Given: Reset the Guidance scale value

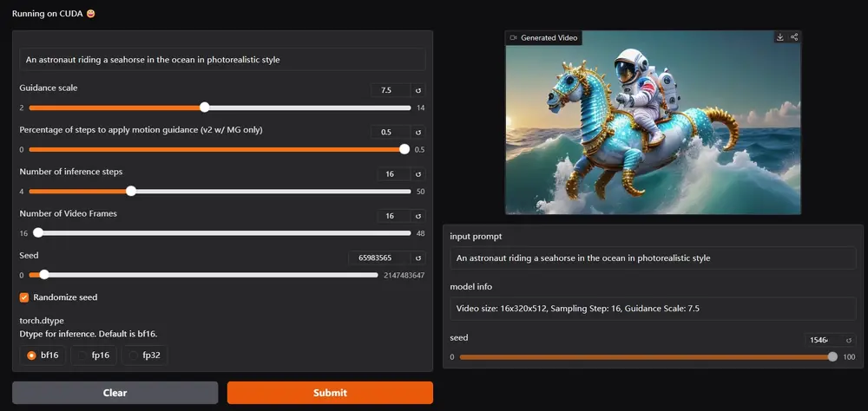Looking at the screenshot, I should click(x=418, y=90).
